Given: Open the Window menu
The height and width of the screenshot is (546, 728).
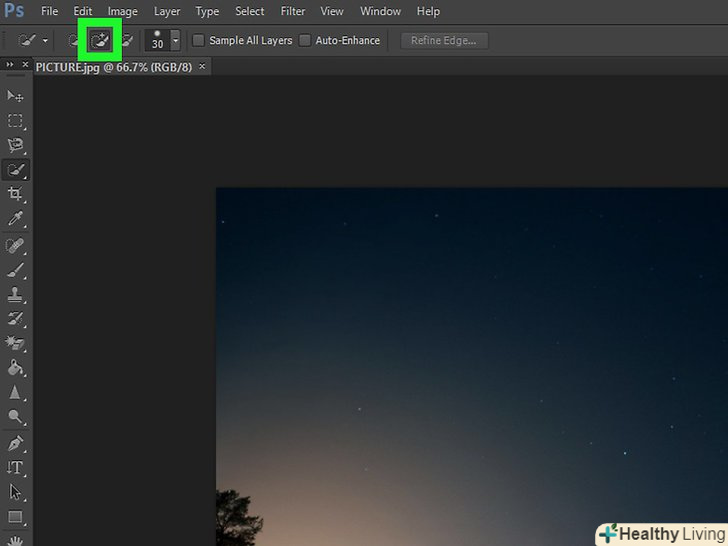Looking at the screenshot, I should [x=381, y=11].
